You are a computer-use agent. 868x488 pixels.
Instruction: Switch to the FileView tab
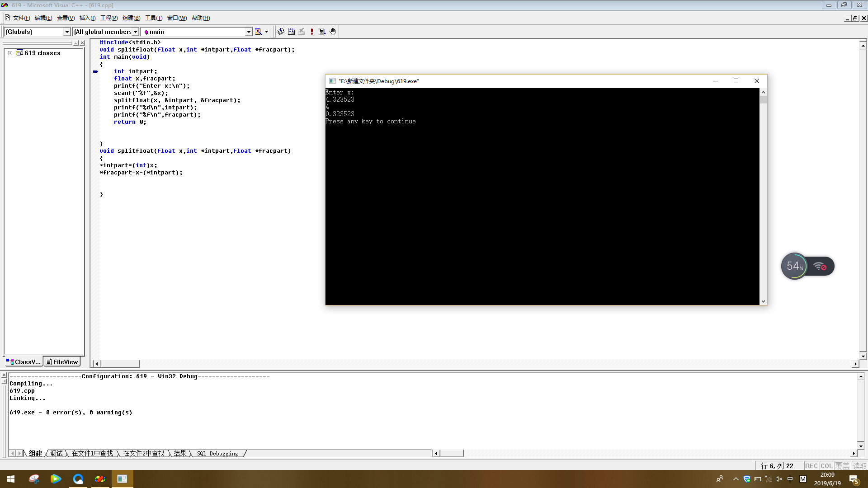click(62, 362)
